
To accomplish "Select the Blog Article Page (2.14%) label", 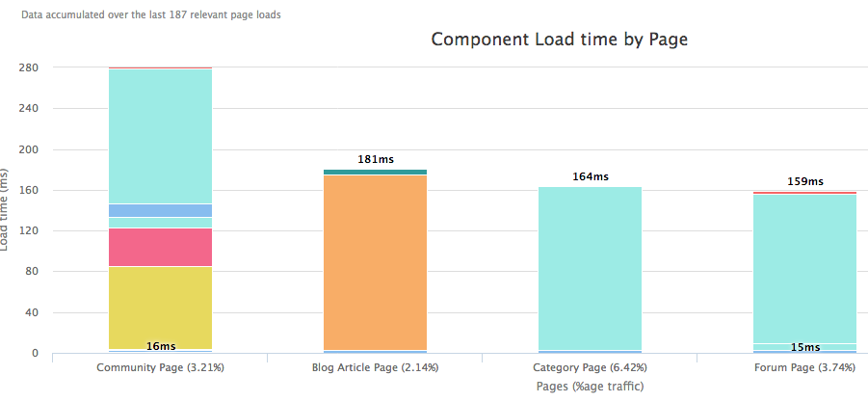I will click(x=375, y=367).
